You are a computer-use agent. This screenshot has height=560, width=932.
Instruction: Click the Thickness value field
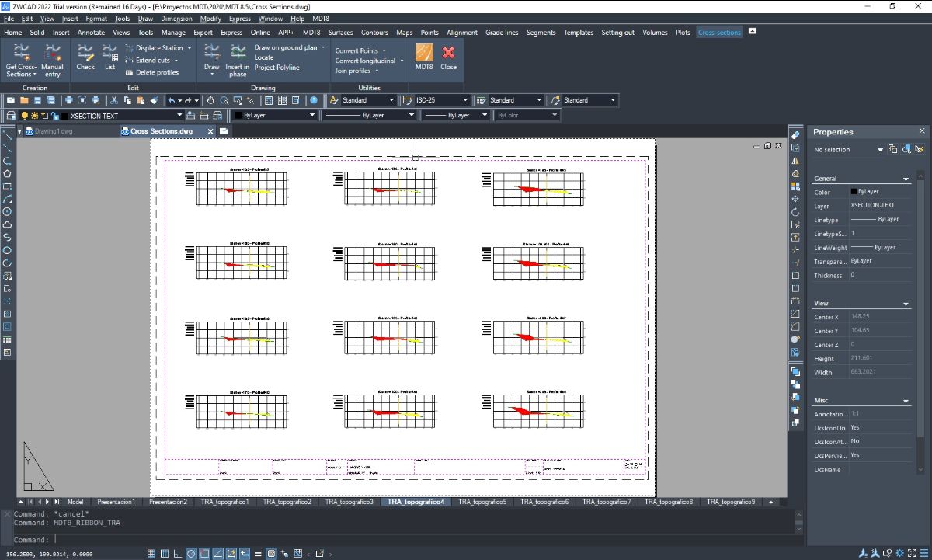click(880, 275)
